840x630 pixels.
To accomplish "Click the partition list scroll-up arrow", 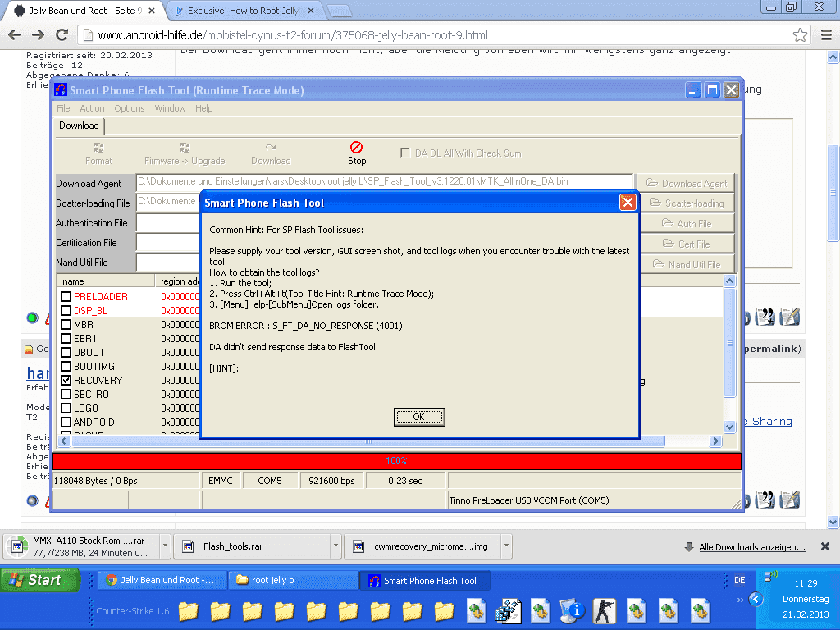I will pos(729,281).
